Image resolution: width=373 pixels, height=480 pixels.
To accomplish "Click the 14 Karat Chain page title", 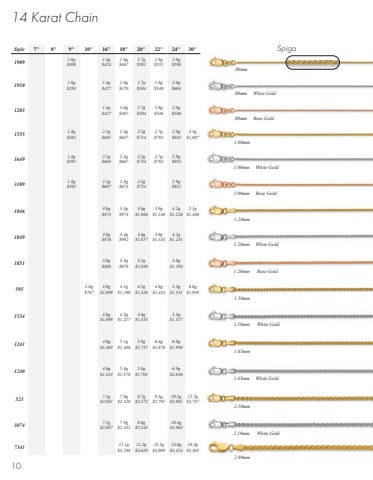I will point(55,18).
